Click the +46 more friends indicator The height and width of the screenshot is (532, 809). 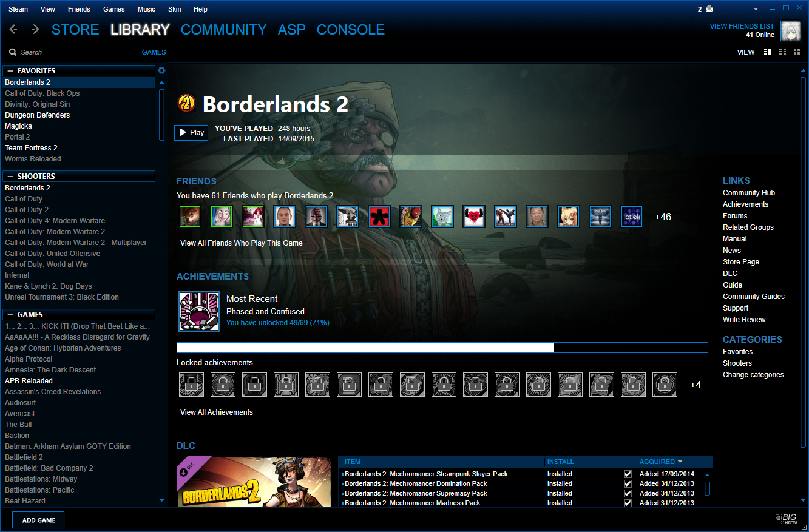[x=663, y=217]
